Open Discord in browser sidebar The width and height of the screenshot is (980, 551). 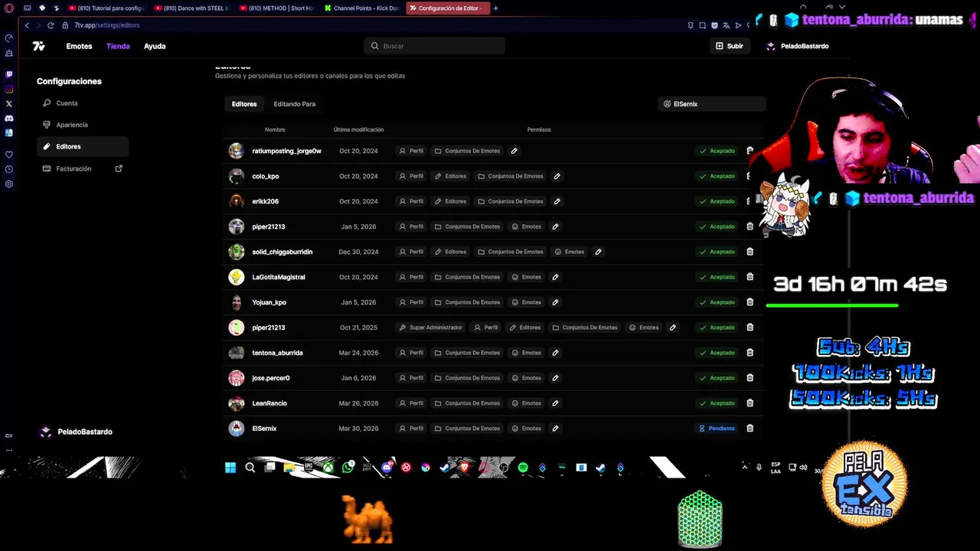tap(9, 119)
